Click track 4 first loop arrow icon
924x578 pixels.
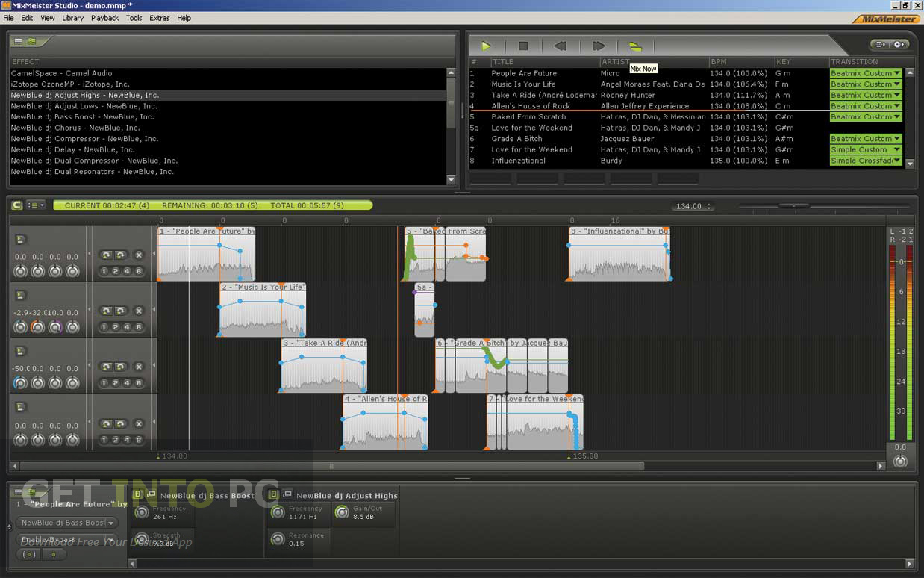click(106, 423)
